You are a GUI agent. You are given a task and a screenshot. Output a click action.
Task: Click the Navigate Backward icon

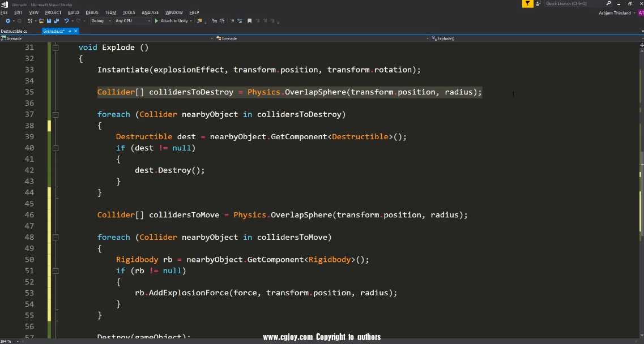pyautogui.click(x=8, y=21)
